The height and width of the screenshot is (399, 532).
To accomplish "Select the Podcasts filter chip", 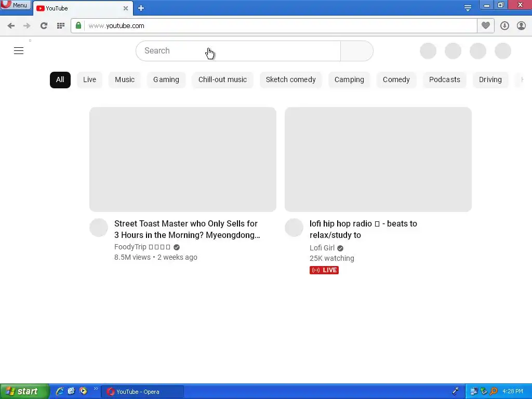I will [x=445, y=79].
